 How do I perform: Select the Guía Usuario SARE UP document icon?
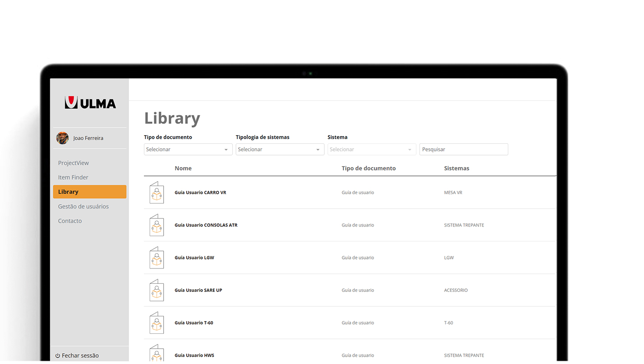[x=156, y=290]
